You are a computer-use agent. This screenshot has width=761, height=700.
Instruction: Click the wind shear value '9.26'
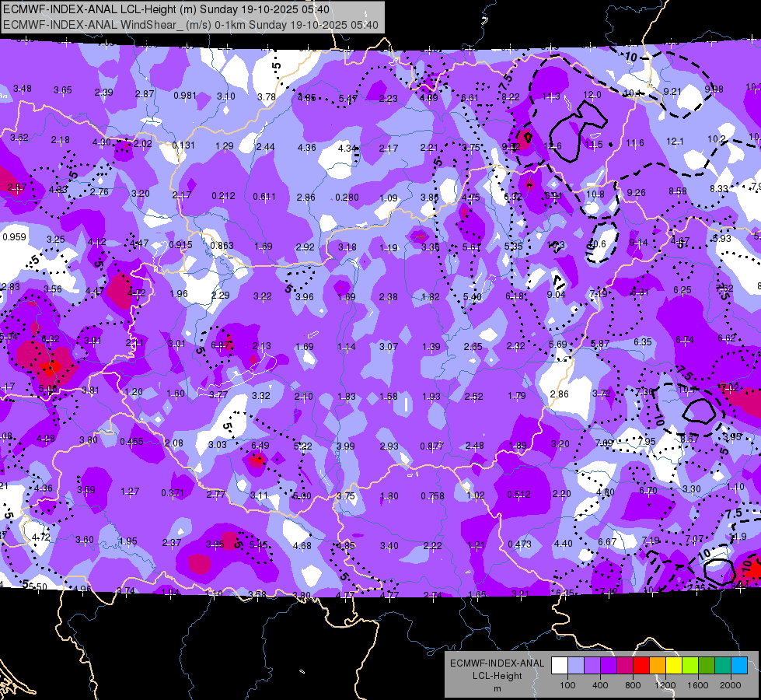click(637, 193)
